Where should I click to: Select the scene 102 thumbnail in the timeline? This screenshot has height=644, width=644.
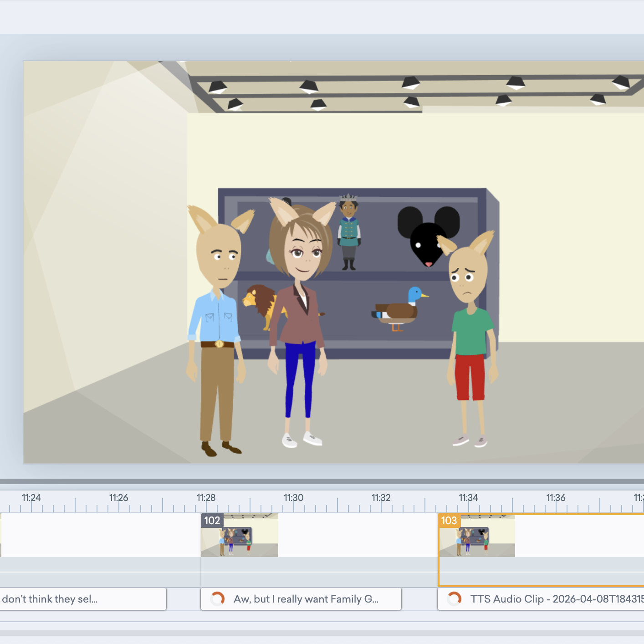click(240, 535)
